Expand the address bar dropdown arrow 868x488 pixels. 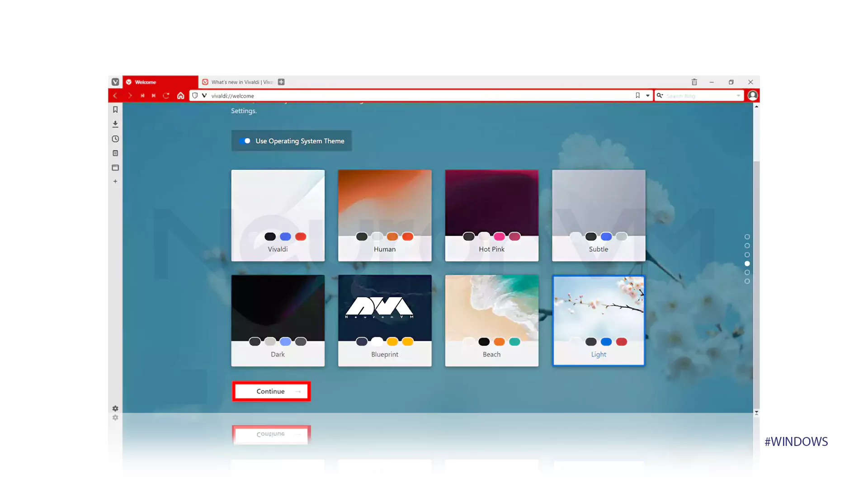pyautogui.click(x=647, y=96)
